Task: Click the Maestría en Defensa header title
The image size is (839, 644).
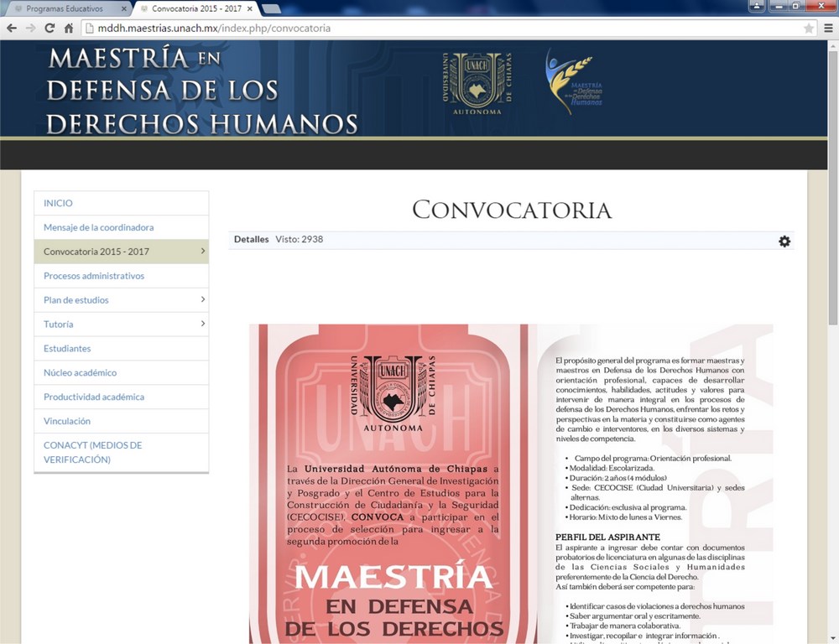Action: [201, 91]
